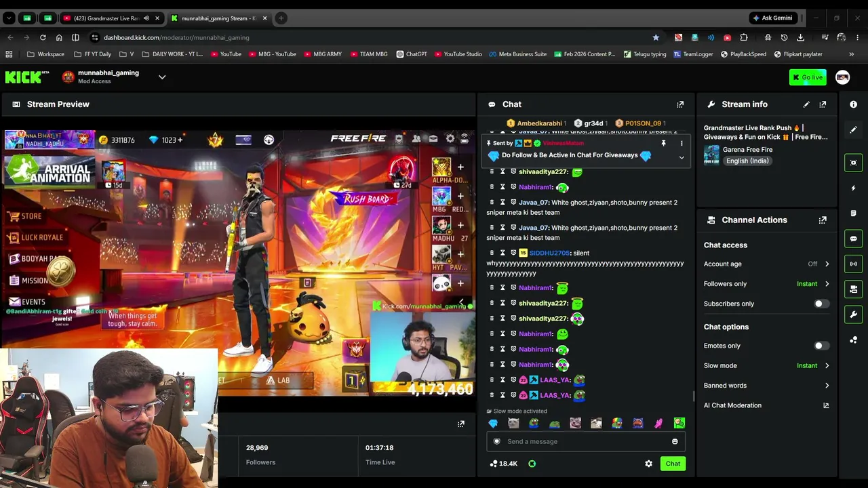This screenshot has width=868, height=488.
Task: Expand the Stream Preview pop-out icon below the video
Action: pos(461,424)
